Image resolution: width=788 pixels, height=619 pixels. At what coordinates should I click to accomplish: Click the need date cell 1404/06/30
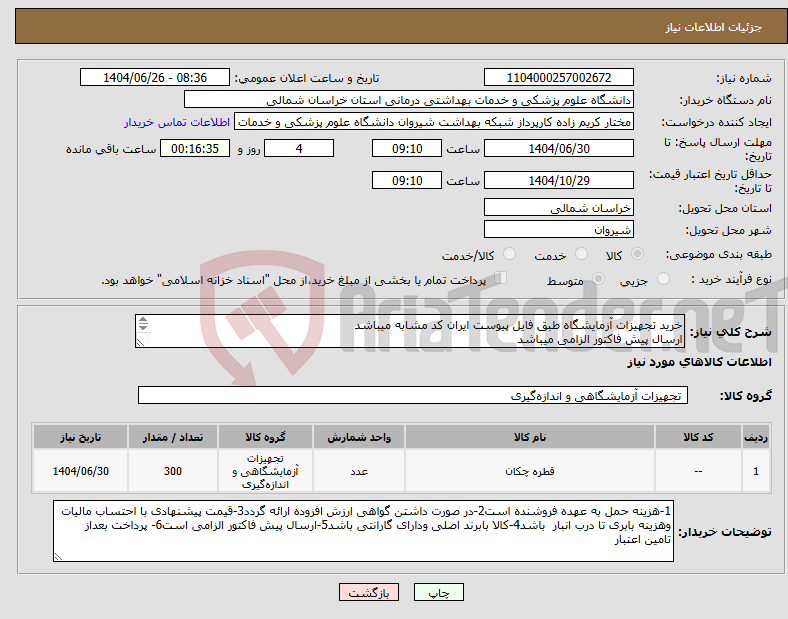(x=80, y=471)
